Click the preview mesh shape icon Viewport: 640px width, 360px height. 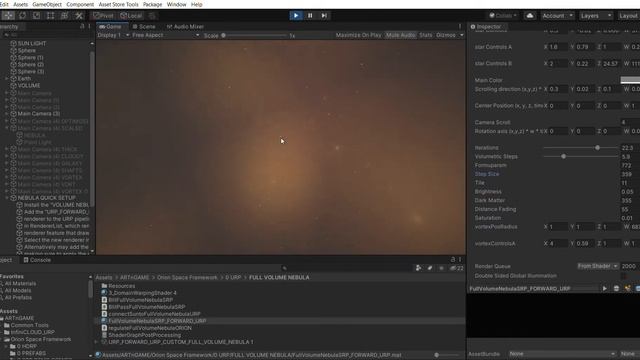click(x=616, y=289)
